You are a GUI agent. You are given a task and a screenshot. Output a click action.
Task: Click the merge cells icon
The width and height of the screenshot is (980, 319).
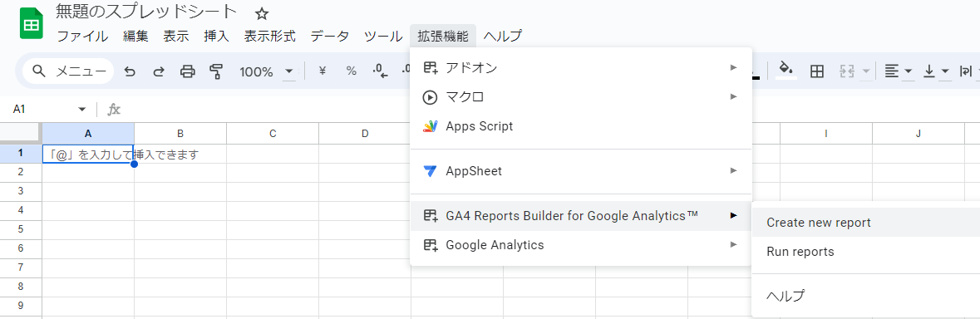tap(847, 71)
